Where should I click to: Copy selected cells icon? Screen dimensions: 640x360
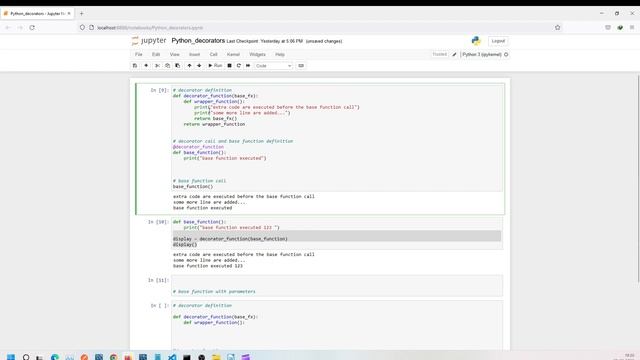[167, 66]
